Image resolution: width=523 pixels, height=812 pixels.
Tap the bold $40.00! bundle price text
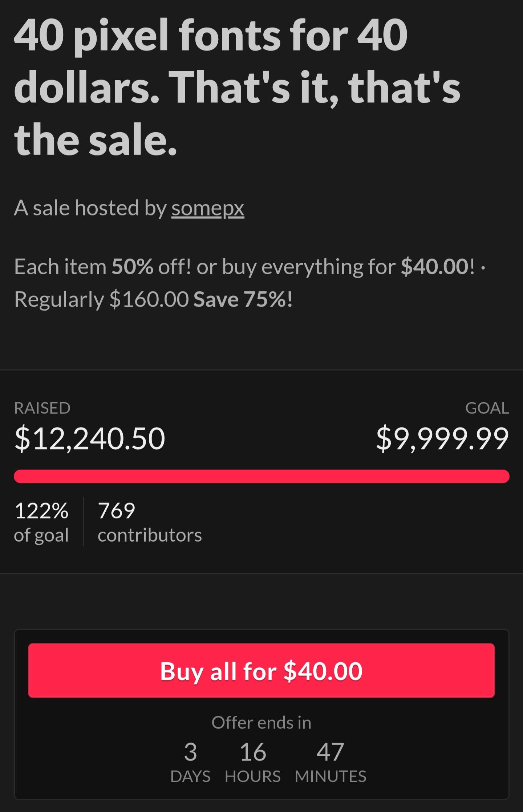tap(437, 267)
